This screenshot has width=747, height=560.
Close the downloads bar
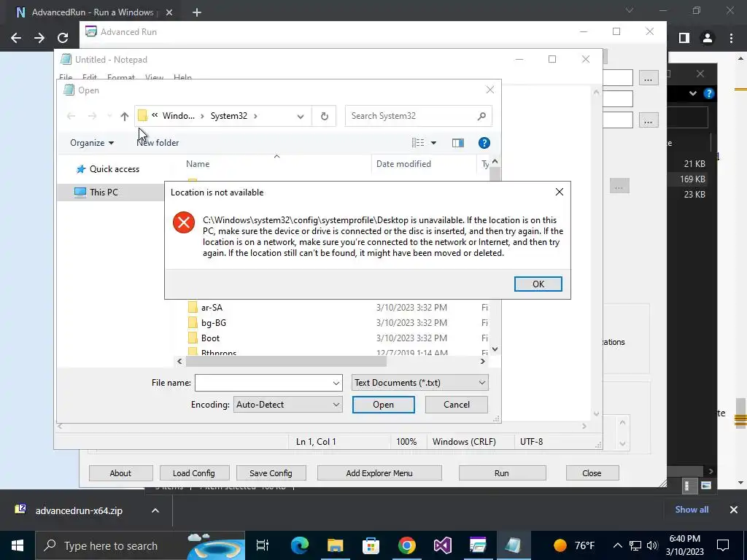(734, 510)
